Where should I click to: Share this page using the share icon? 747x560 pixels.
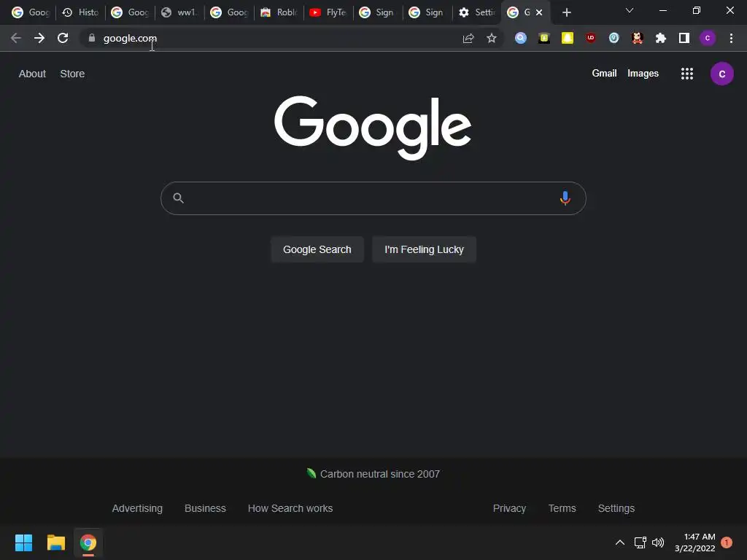pos(468,38)
